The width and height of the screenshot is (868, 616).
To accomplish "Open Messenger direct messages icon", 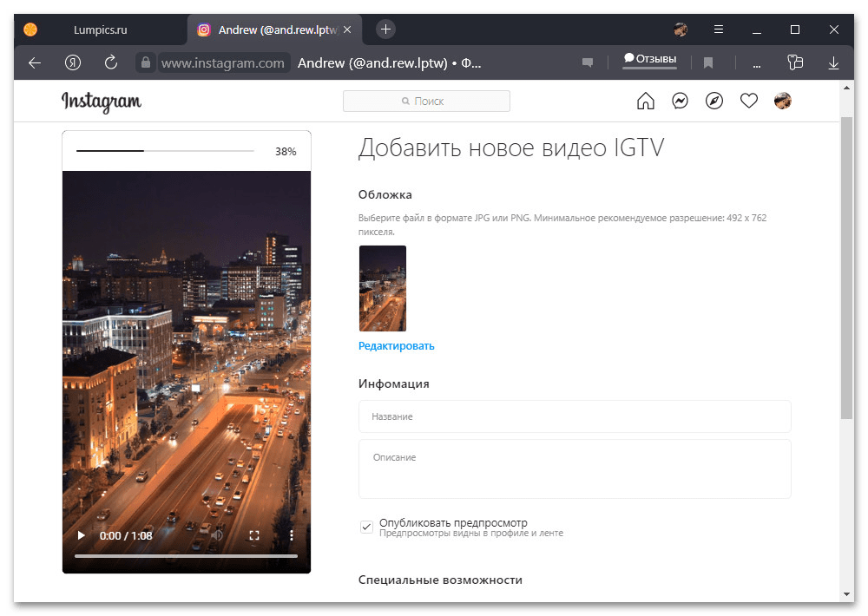I will click(680, 102).
